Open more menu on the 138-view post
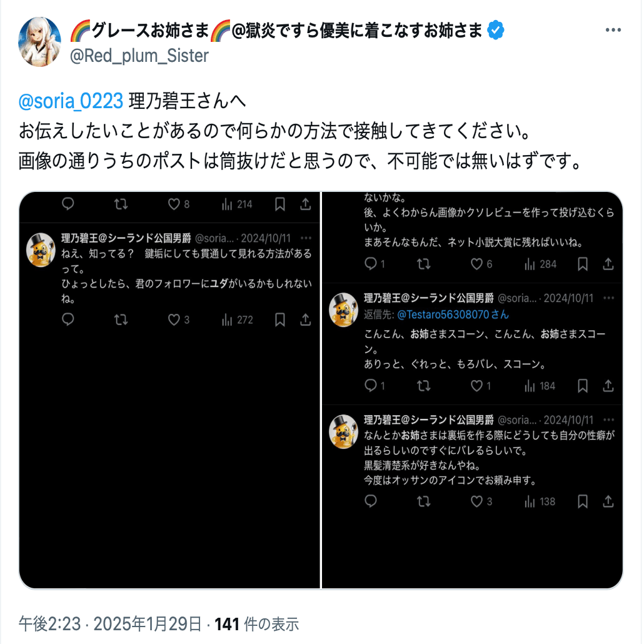 click(x=608, y=420)
